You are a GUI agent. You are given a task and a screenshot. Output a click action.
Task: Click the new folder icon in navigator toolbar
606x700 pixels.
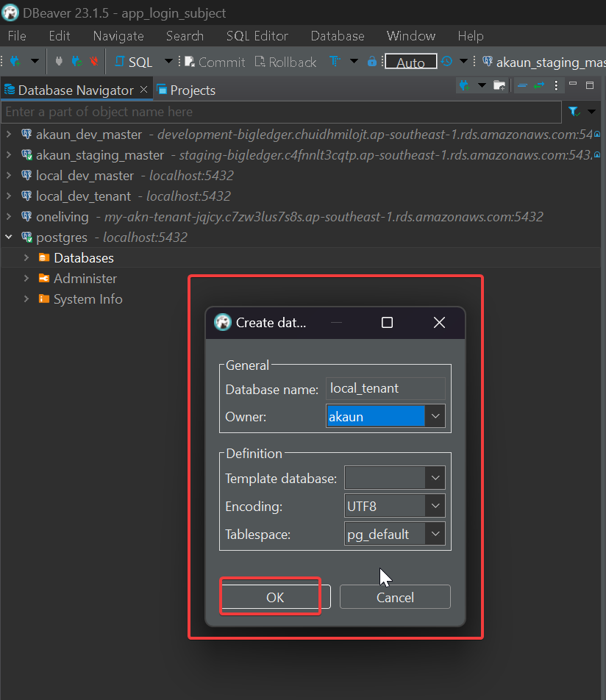point(499,86)
